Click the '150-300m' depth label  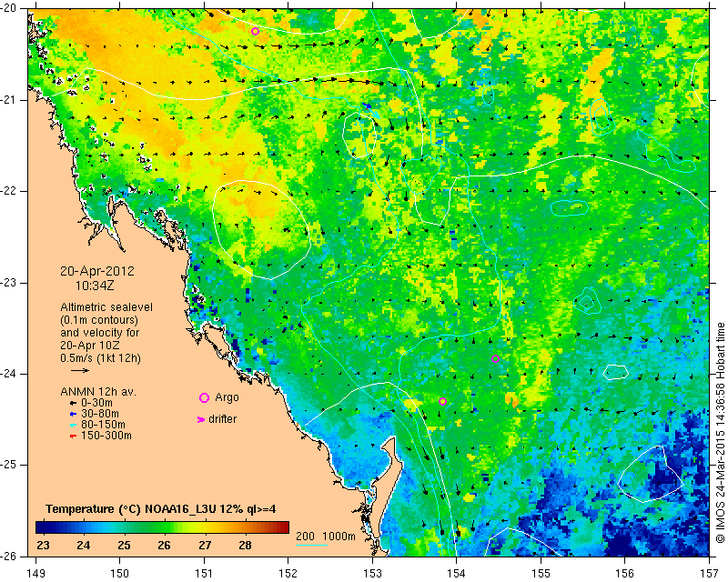[106, 436]
